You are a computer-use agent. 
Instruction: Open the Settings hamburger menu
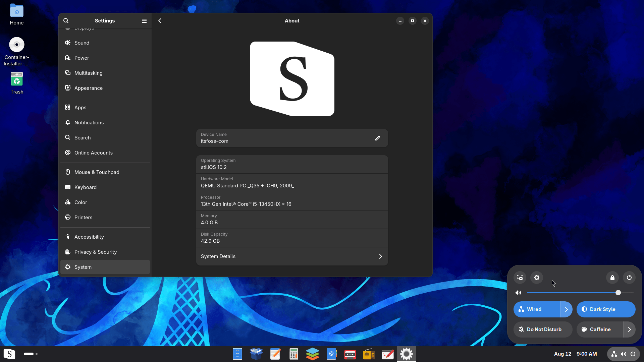(144, 21)
